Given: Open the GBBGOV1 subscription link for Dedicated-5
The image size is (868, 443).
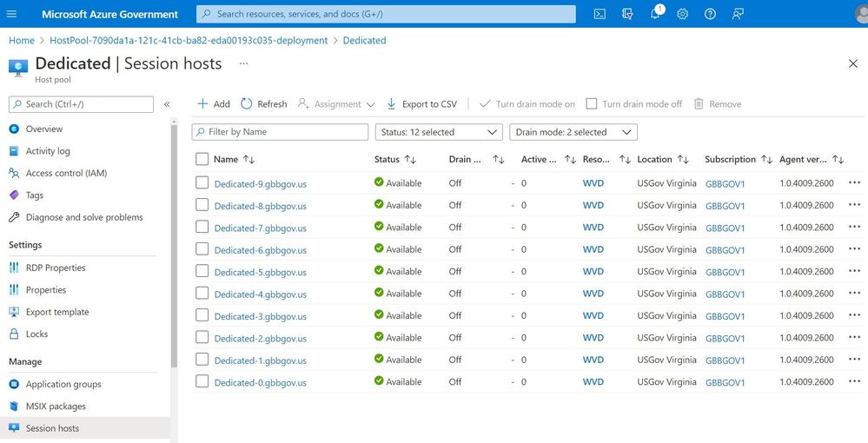Looking at the screenshot, I should pos(725,272).
